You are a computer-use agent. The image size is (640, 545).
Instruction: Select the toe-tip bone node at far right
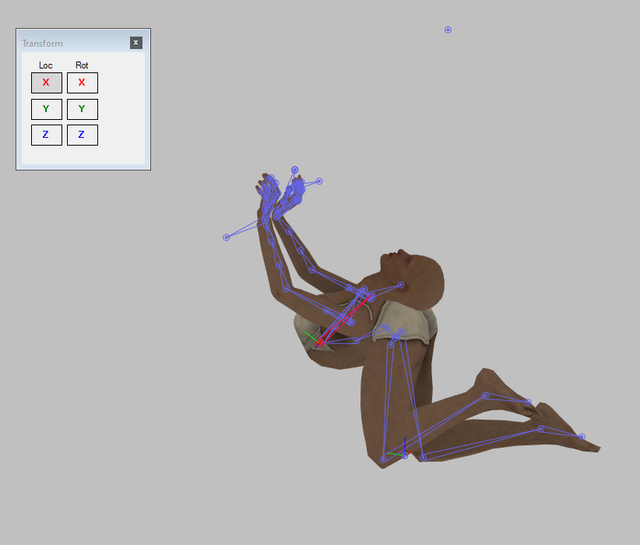point(582,437)
